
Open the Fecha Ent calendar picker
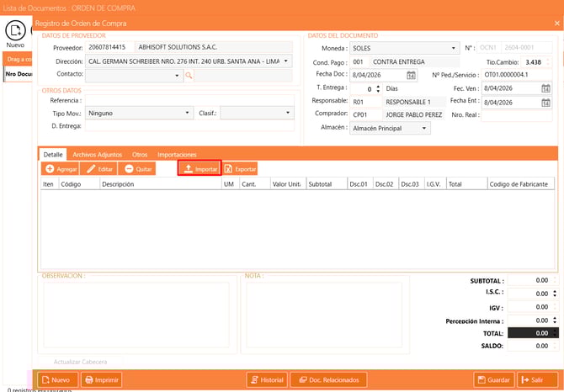(545, 102)
